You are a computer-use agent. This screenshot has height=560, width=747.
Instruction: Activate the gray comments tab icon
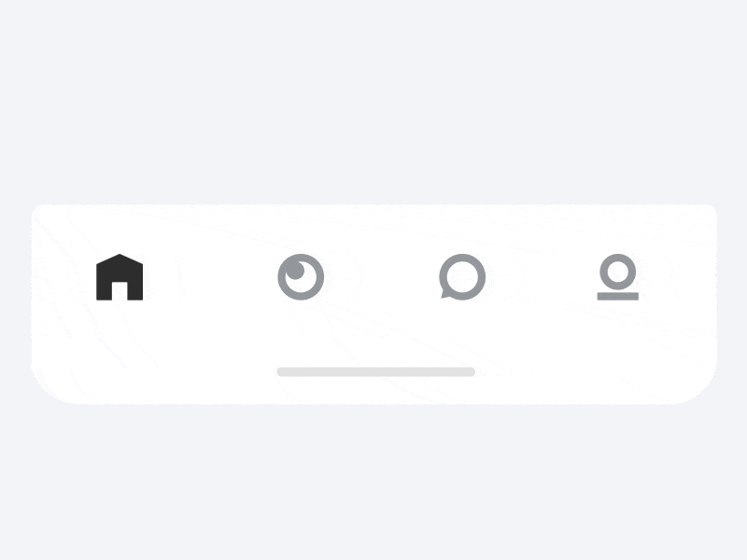click(x=462, y=277)
